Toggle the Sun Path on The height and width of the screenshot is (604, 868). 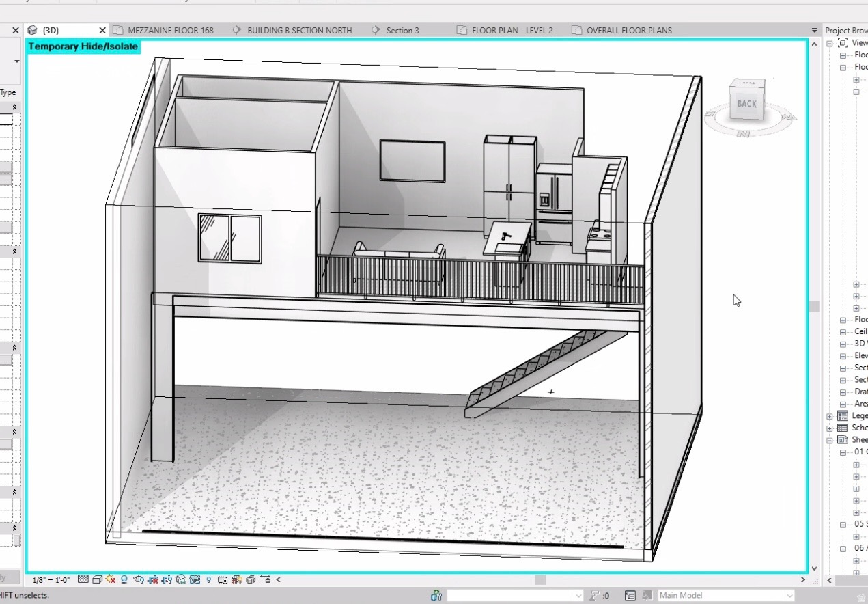coord(111,579)
